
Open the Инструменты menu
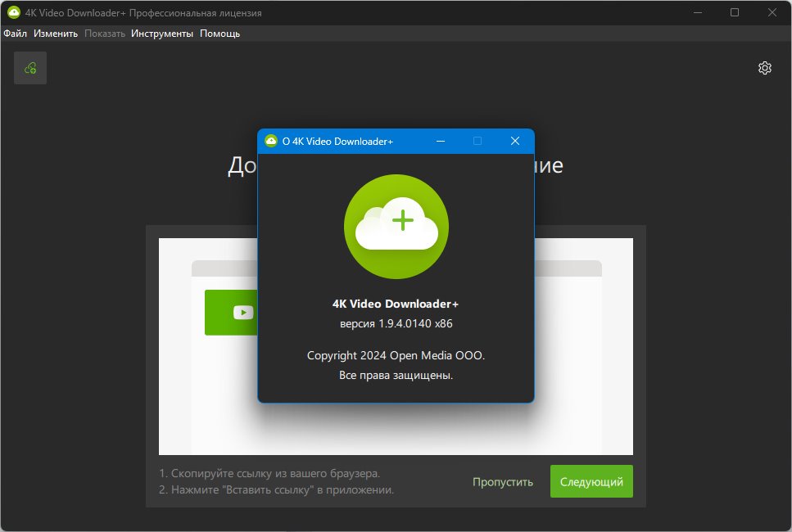(162, 34)
